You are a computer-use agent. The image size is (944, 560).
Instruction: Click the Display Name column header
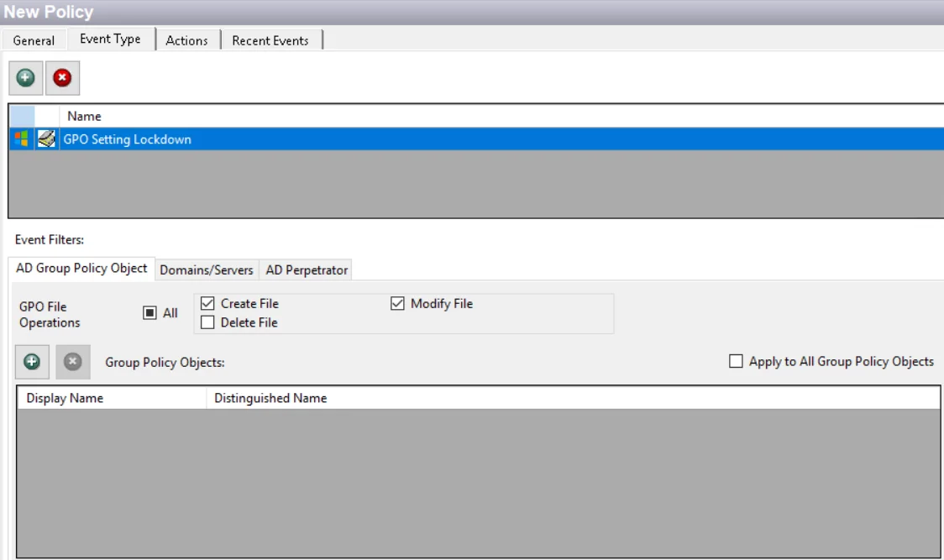click(x=112, y=398)
